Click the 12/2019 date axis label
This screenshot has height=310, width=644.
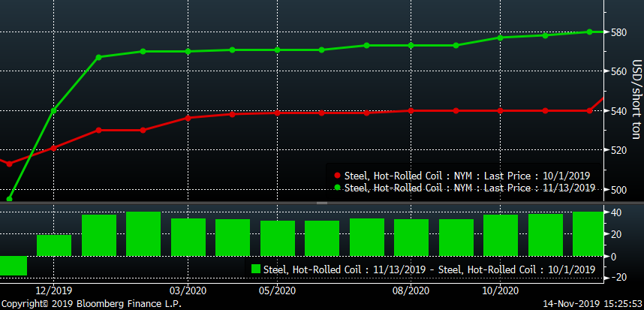click(x=53, y=290)
